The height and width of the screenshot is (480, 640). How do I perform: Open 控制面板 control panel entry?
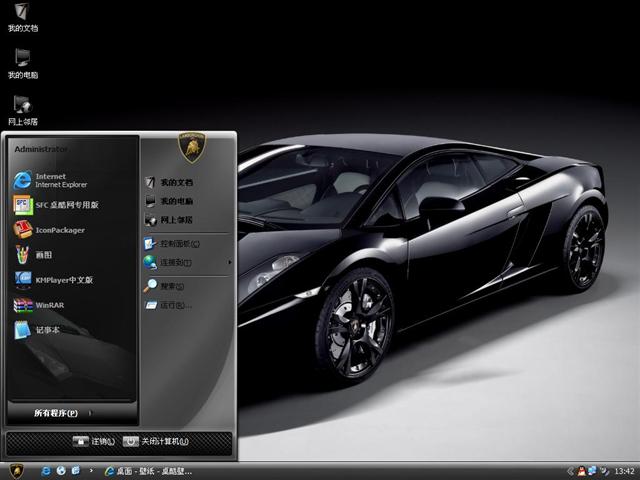pos(179,243)
